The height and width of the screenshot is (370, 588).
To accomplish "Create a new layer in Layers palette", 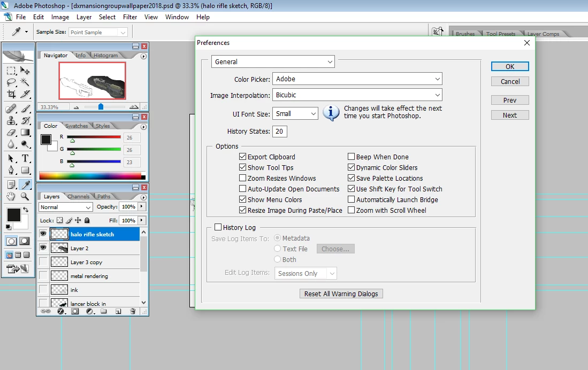I will pyautogui.click(x=118, y=311).
